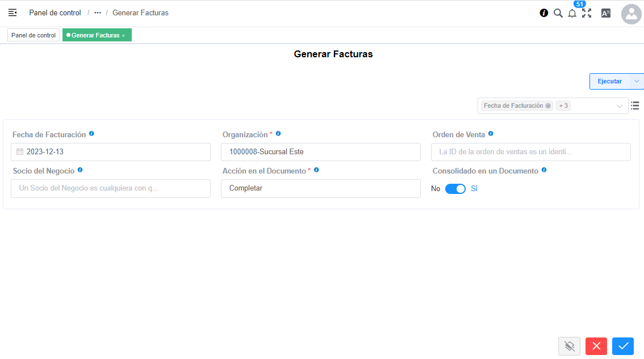The width and height of the screenshot is (644, 359).
Task: Click the blue checkmark confirm button
Action: point(622,346)
